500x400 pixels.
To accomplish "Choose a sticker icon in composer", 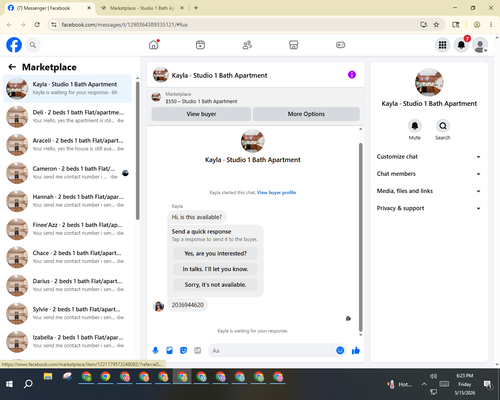I will tap(183, 350).
